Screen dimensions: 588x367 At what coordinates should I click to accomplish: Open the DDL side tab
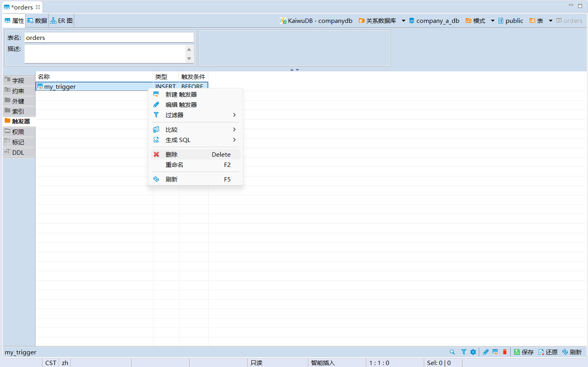(x=18, y=152)
